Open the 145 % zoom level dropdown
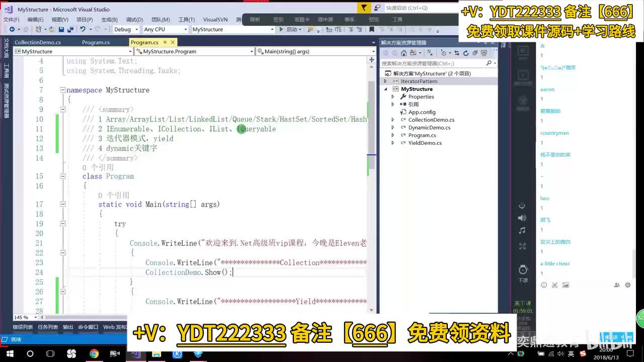Image resolution: width=644 pixels, height=362 pixels. pyautogui.click(x=25, y=317)
